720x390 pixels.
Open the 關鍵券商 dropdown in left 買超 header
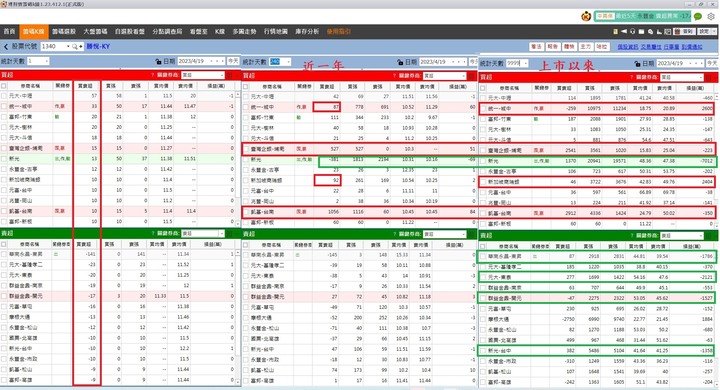pos(202,75)
